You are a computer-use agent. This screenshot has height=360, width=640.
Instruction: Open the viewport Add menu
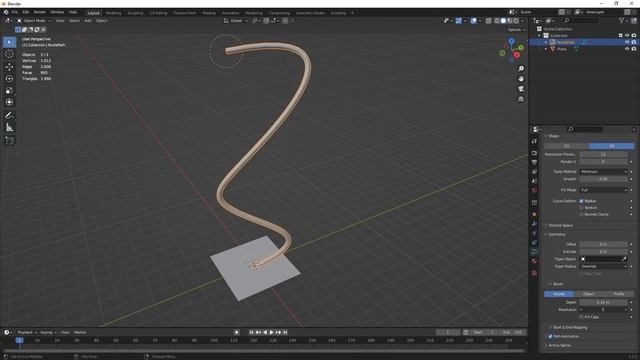(88, 20)
